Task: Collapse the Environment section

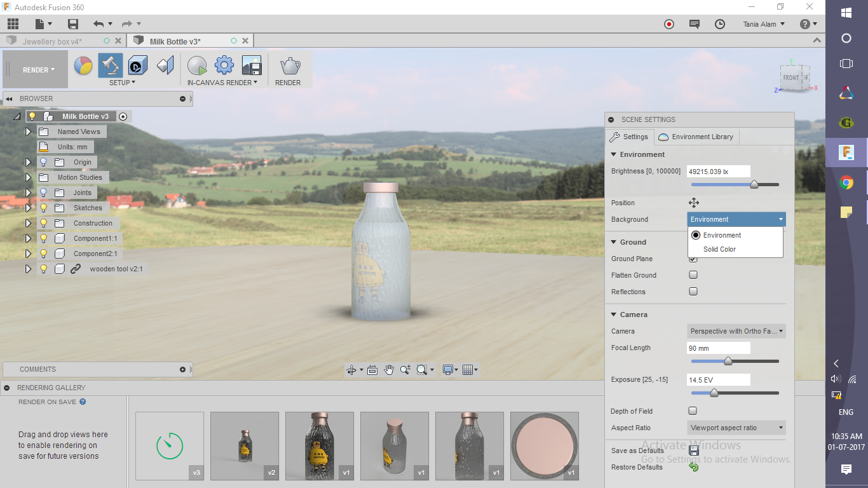Action: click(614, 154)
